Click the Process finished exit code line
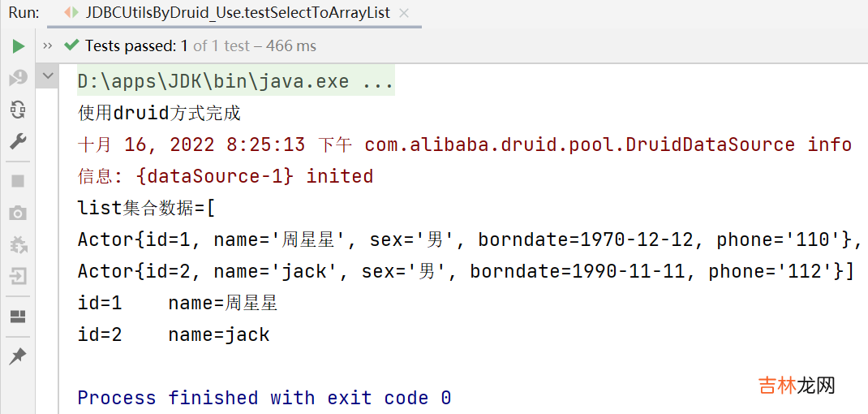This screenshot has width=868, height=414. (264, 398)
